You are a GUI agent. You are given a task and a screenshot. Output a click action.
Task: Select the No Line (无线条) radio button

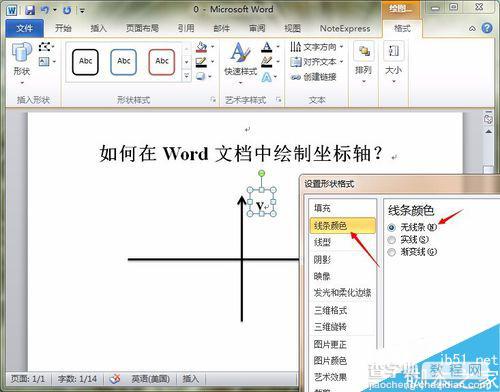(392, 228)
